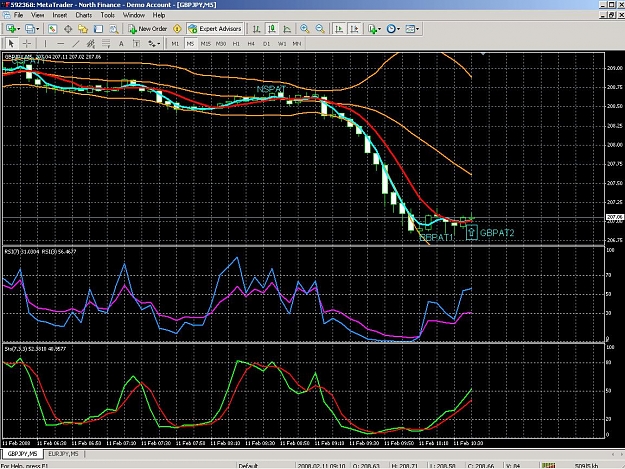Screen dimensions: 625x469
Task: Select the crosshair tool
Action: (27, 43)
